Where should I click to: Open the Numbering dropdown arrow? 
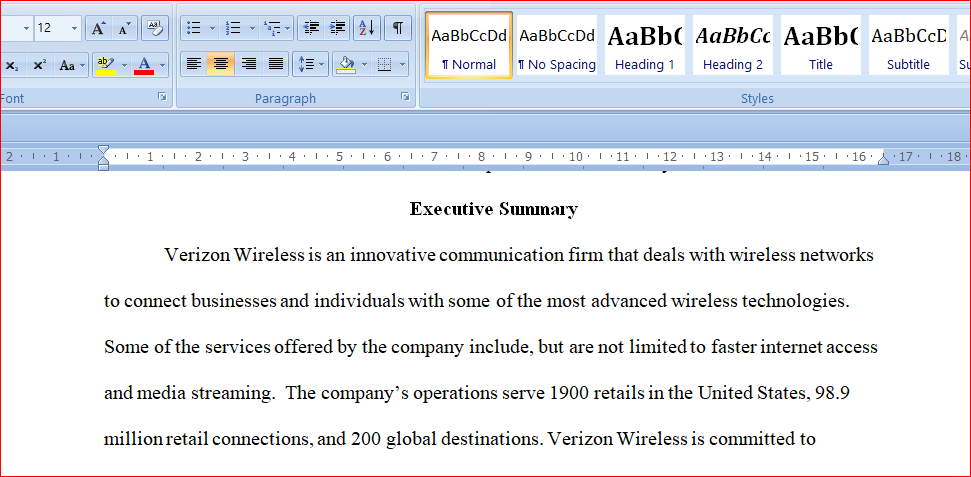[251, 28]
